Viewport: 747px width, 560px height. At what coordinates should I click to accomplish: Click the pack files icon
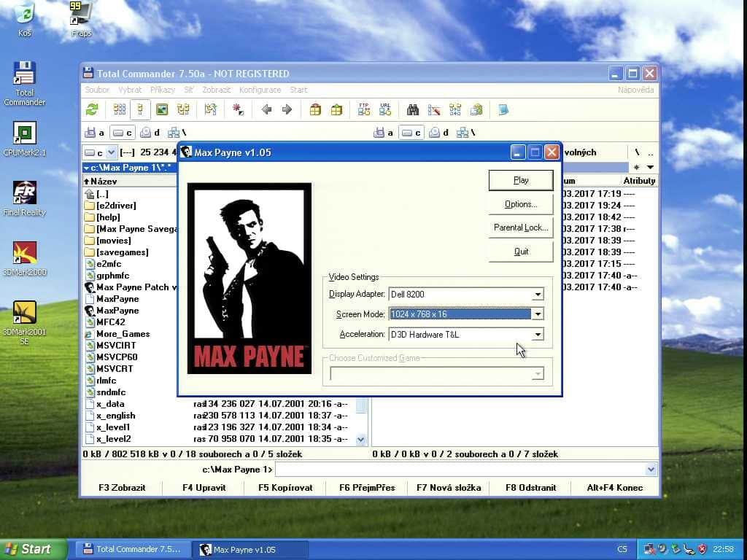315,110
